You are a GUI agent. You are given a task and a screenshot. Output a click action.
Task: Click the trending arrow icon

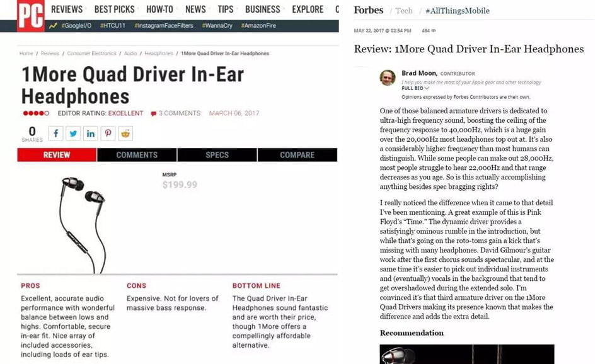click(53, 26)
